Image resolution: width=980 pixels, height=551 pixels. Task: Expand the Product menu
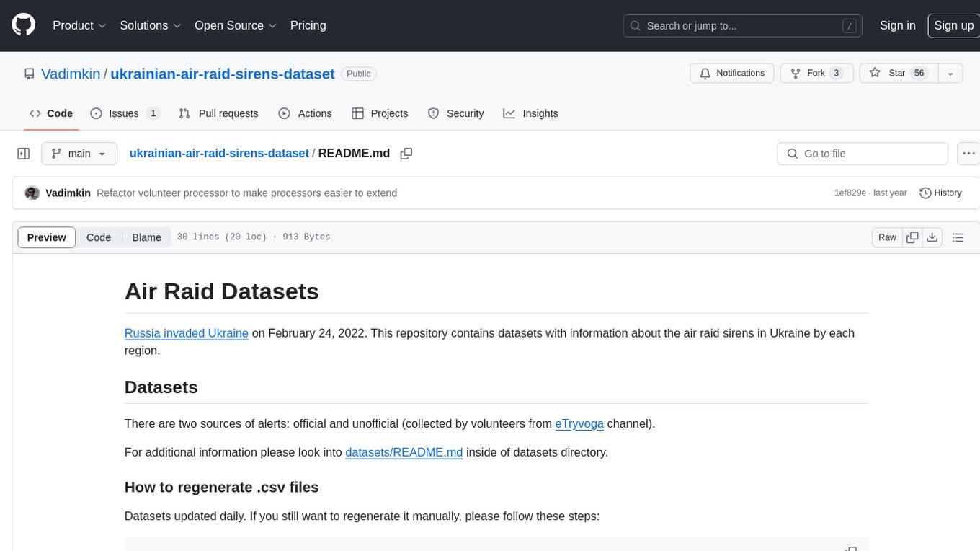coord(79,25)
